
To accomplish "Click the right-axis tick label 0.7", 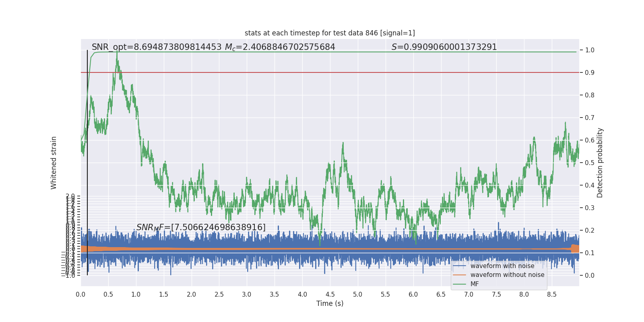I will tap(590, 118).
